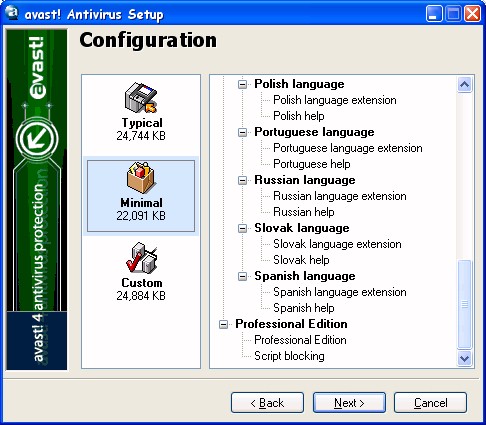Go to the next setup step
The width and height of the screenshot is (486, 425).
click(349, 403)
